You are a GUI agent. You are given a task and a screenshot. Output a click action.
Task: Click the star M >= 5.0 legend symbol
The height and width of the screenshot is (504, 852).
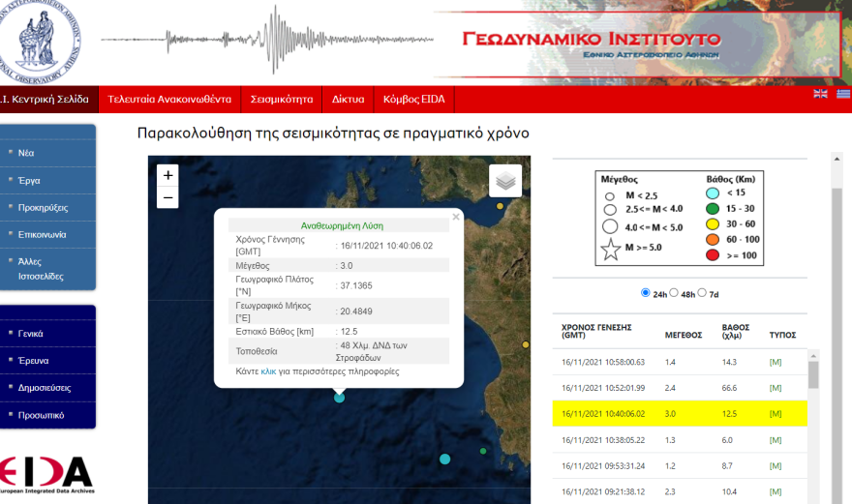point(611,250)
